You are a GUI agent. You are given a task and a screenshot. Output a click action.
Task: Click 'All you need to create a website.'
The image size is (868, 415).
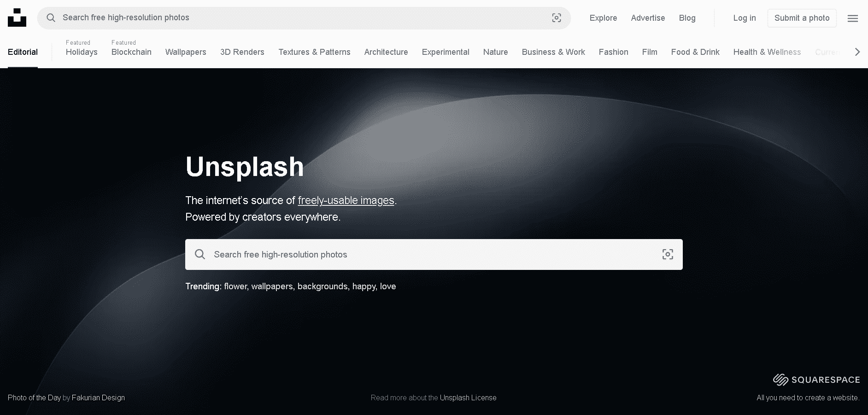tap(808, 397)
